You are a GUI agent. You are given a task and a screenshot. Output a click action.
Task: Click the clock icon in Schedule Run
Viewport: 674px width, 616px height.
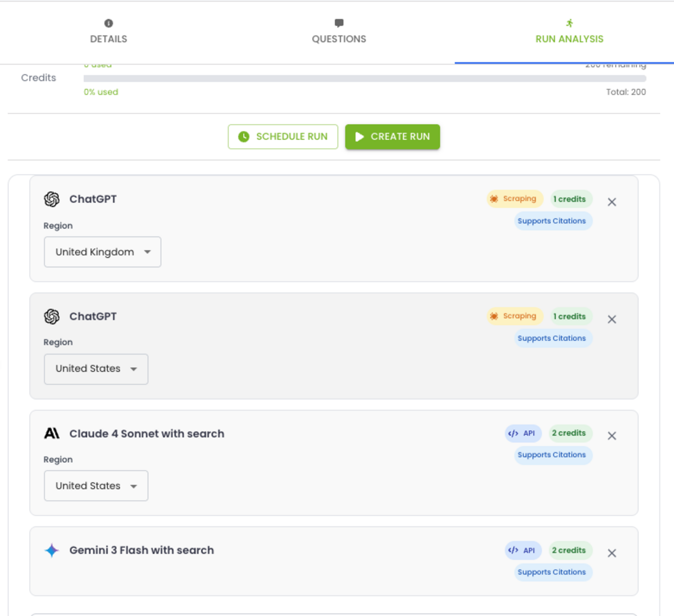click(244, 136)
